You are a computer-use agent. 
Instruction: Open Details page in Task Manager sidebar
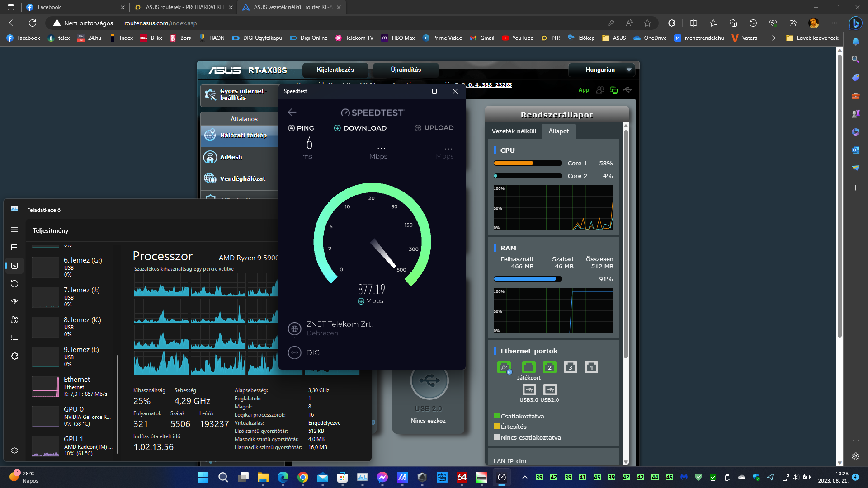pos(14,338)
